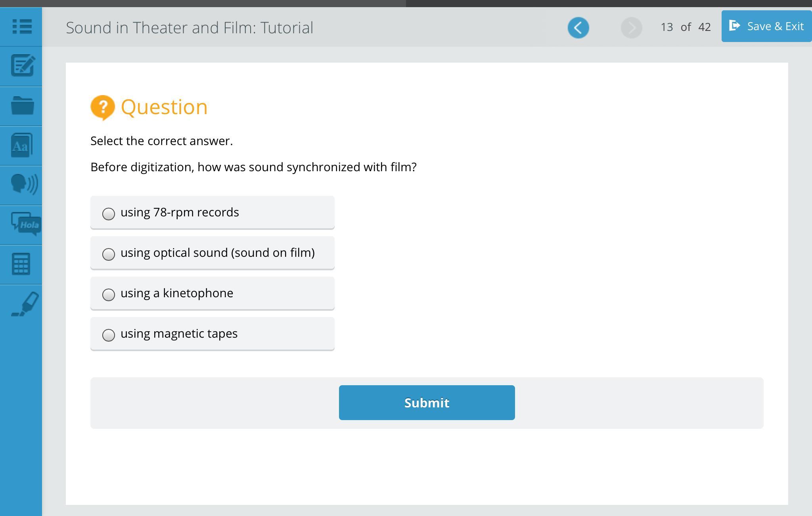Mark 'using magnetic tapes' radio button
The width and height of the screenshot is (812, 516).
[109, 335]
